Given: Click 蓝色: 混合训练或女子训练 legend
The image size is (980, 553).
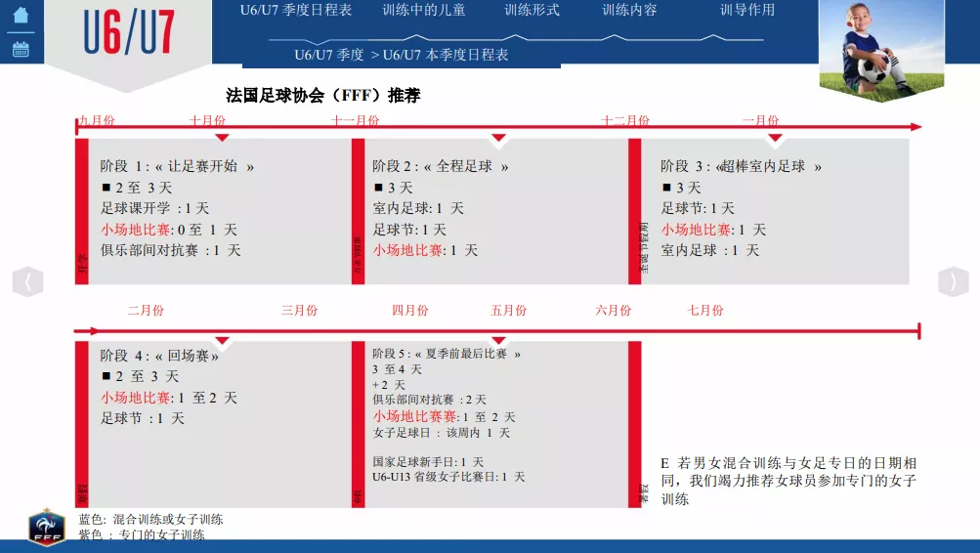Looking at the screenshot, I should (150, 519).
